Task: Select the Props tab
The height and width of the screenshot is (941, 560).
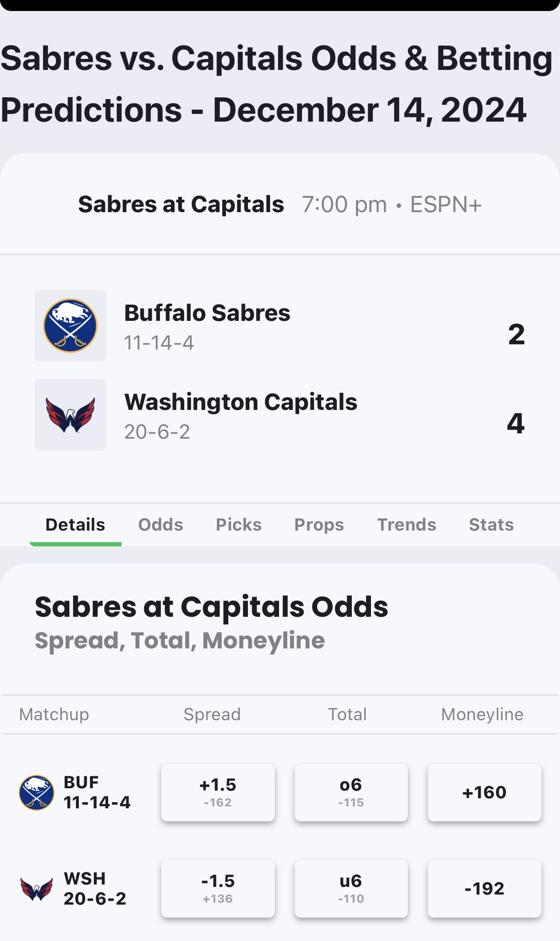Action: [319, 525]
